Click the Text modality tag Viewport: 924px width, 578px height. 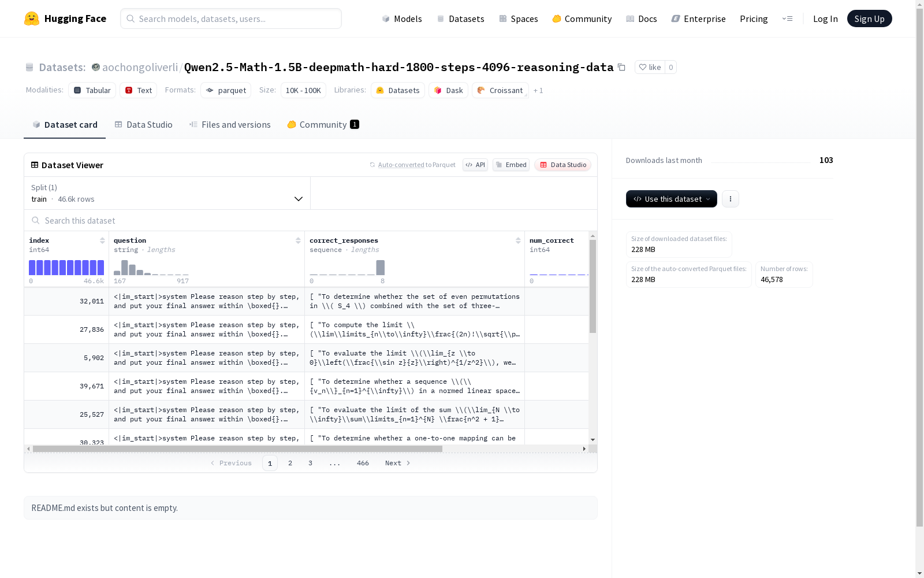click(x=139, y=90)
